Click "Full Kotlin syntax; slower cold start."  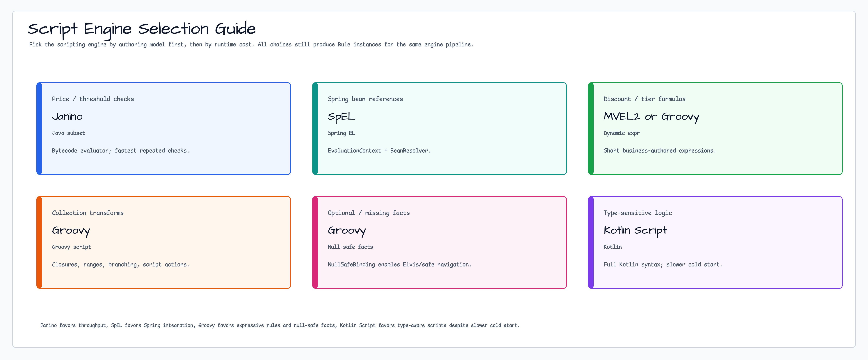(663, 264)
